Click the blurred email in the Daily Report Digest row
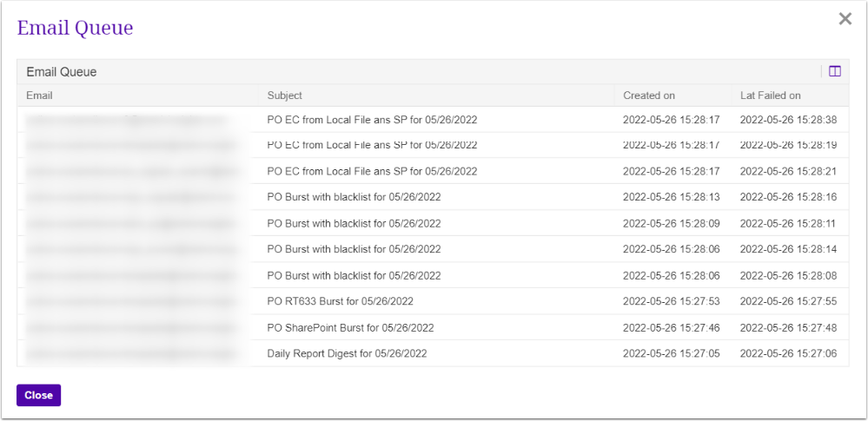 [130, 353]
